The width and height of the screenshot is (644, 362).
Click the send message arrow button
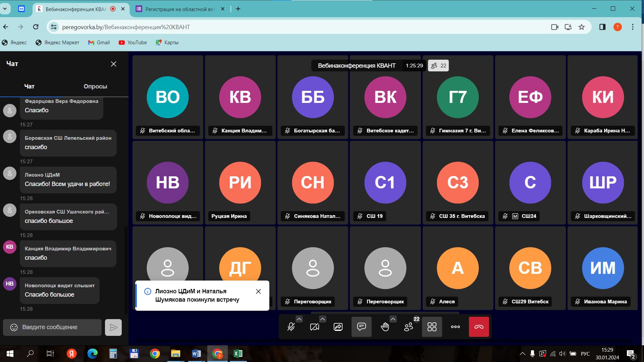[113, 327]
